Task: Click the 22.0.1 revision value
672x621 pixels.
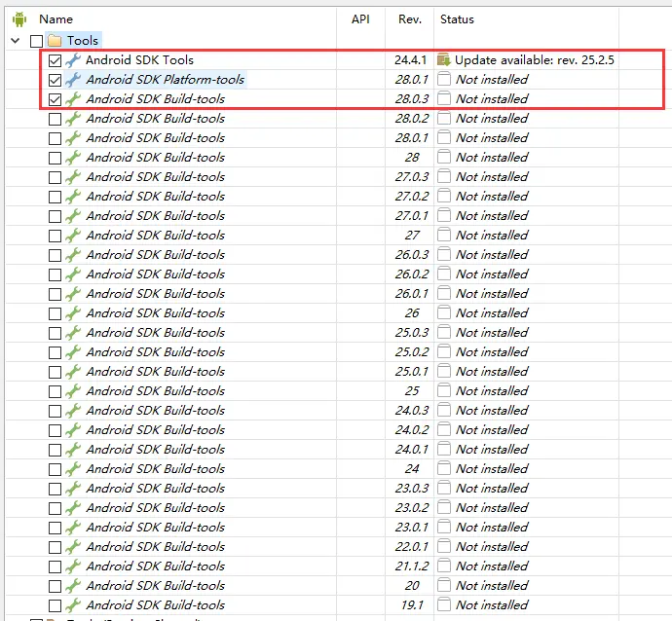Action: pyautogui.click(x=411, y=547)
